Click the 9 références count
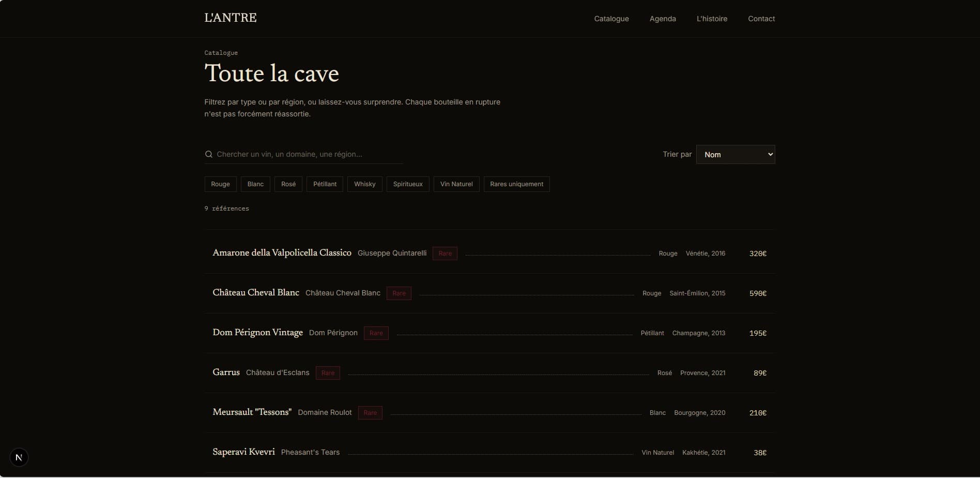Viewport: 980px width, 478px height. (x=226, y=208)
